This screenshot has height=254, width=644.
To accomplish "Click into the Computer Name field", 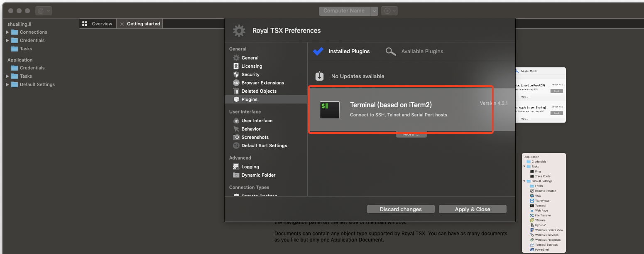I will (344, 11).
